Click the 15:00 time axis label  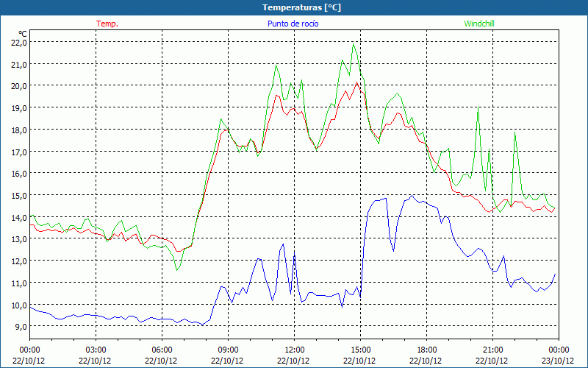point(360,350)
